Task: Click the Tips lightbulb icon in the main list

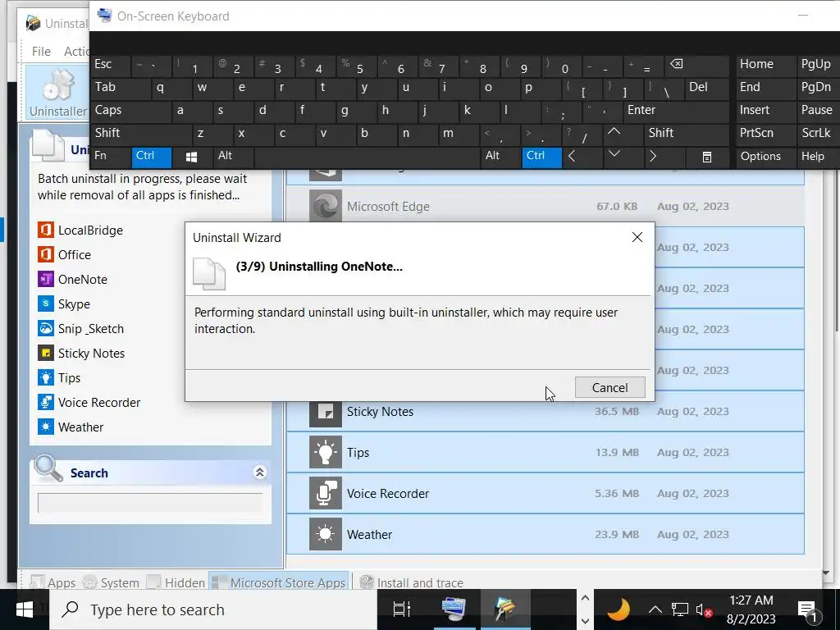Action: (x=325, y=452)
